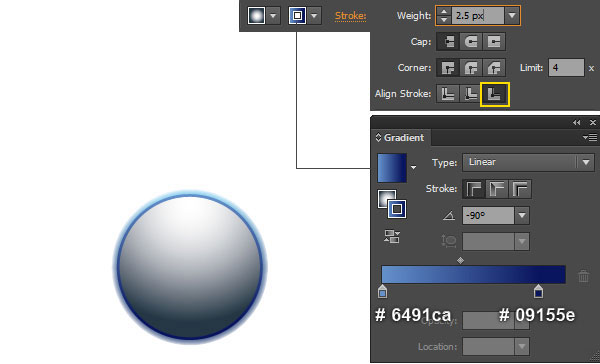Choose the Round Join corner icon
The height and width of the screenshot is (364, 600).
[471, 68]
